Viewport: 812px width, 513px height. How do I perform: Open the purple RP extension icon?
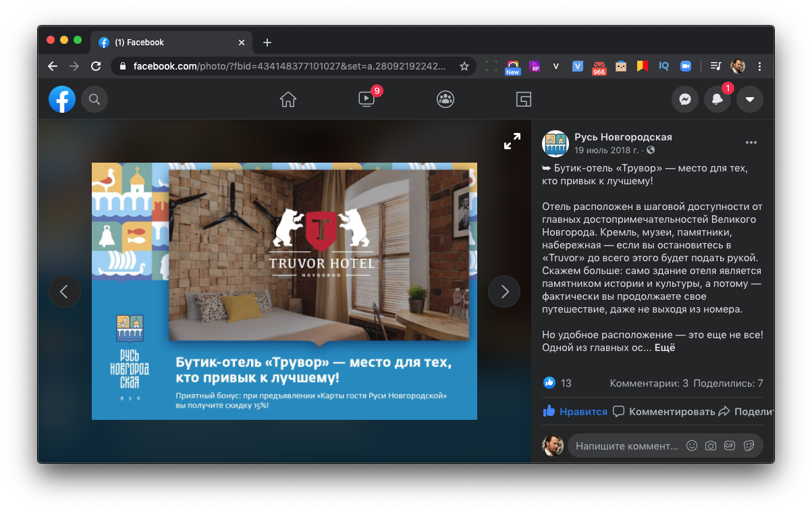coord(535,66)
